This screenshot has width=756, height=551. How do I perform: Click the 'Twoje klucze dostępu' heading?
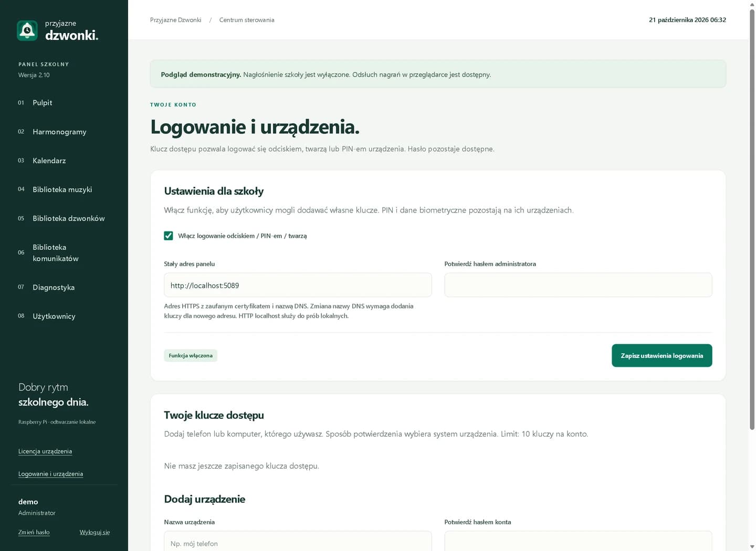coord(214,415)
